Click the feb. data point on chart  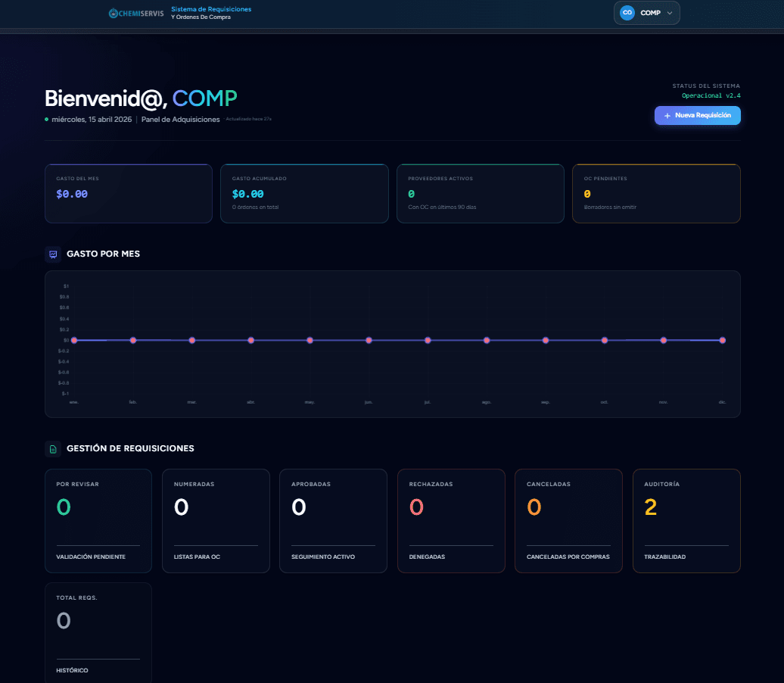click(x=133, y=340)
